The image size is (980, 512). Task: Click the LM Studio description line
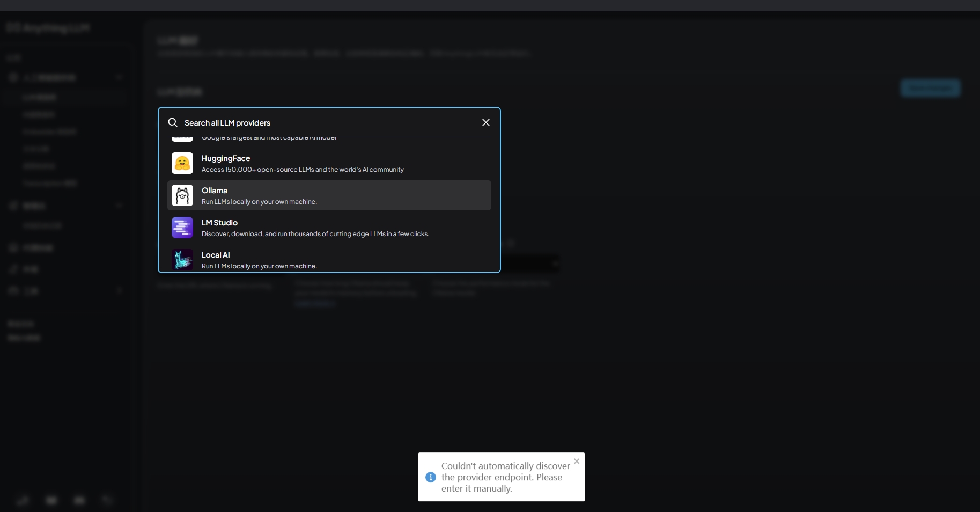coord(315,234)
